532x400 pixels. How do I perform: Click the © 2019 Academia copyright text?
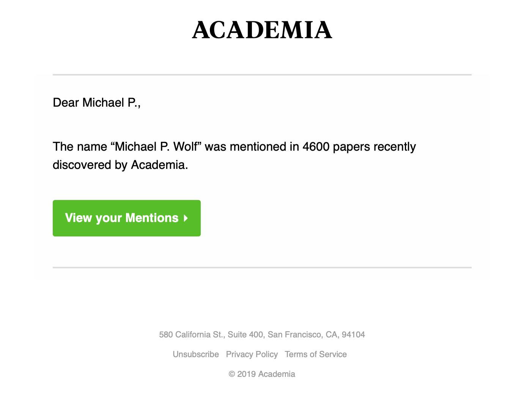pos(262,374)
